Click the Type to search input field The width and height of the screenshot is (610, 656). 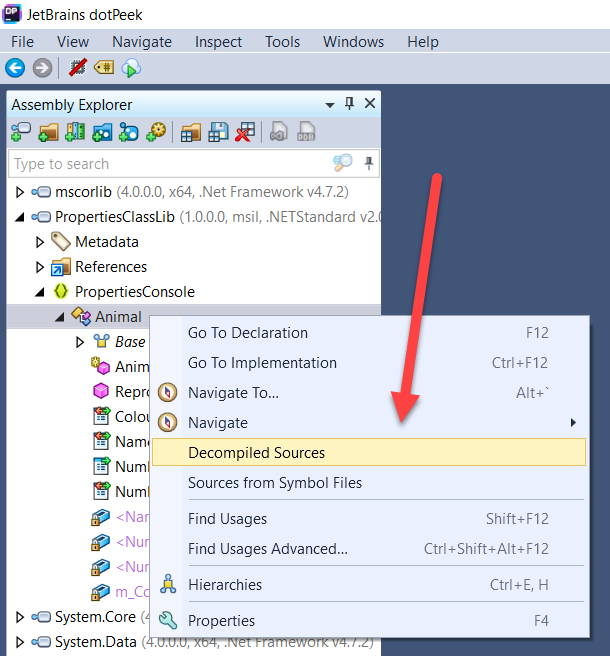[170, 163]
